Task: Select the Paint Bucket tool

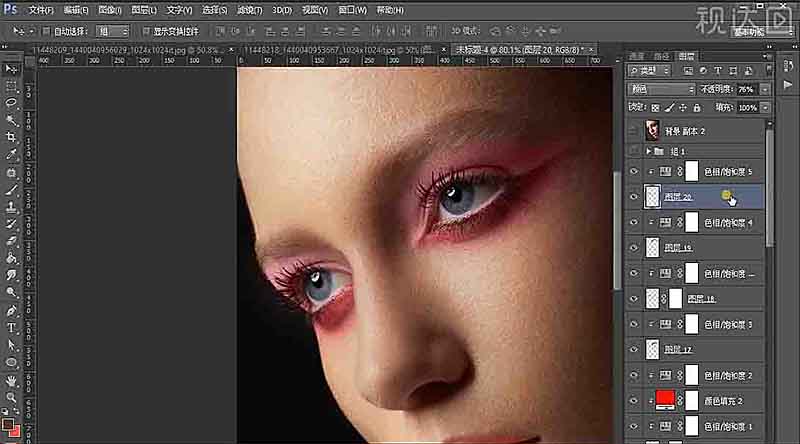Action: [x=11, y=258]
